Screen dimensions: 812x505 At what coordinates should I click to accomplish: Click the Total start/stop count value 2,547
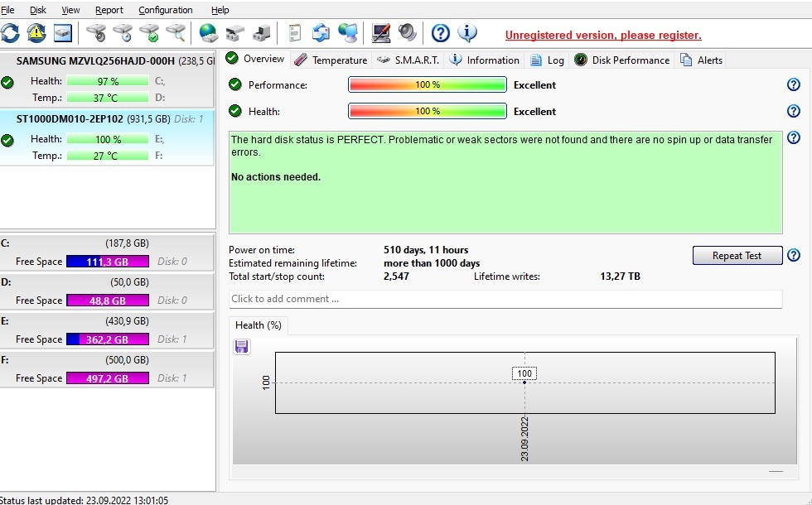coord(396,277)
